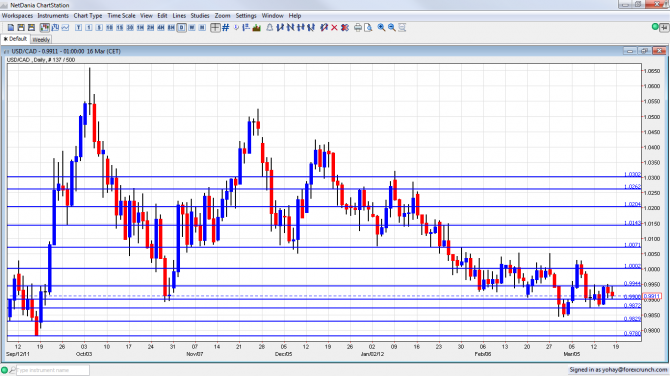The height and width of the screenshot is (376, 670).
Task: Open the Chart Type menu
Action: pyautogui.click(x=88, y=16)
